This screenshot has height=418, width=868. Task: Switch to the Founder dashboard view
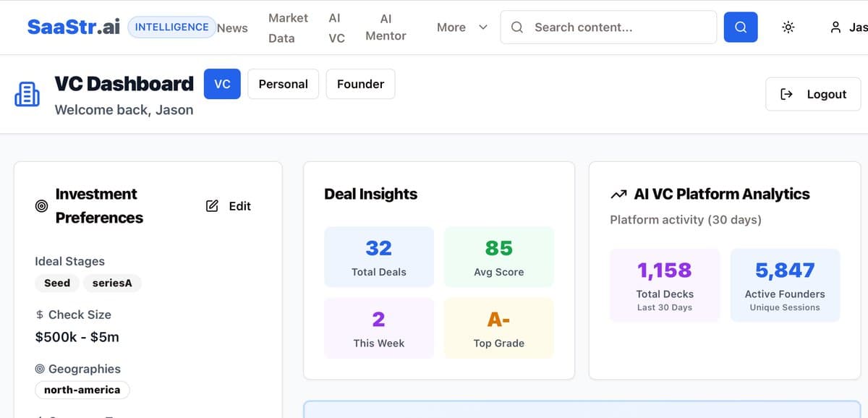tap(360, 84)
